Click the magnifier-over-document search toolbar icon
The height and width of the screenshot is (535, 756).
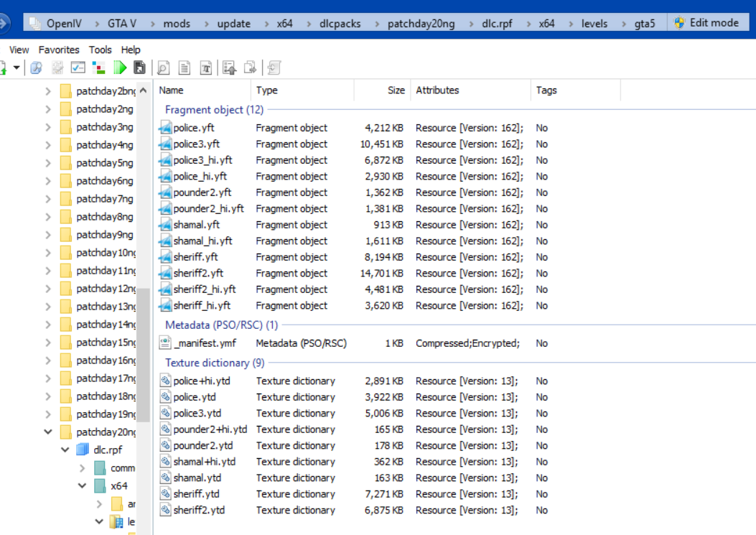coord(163,68)
